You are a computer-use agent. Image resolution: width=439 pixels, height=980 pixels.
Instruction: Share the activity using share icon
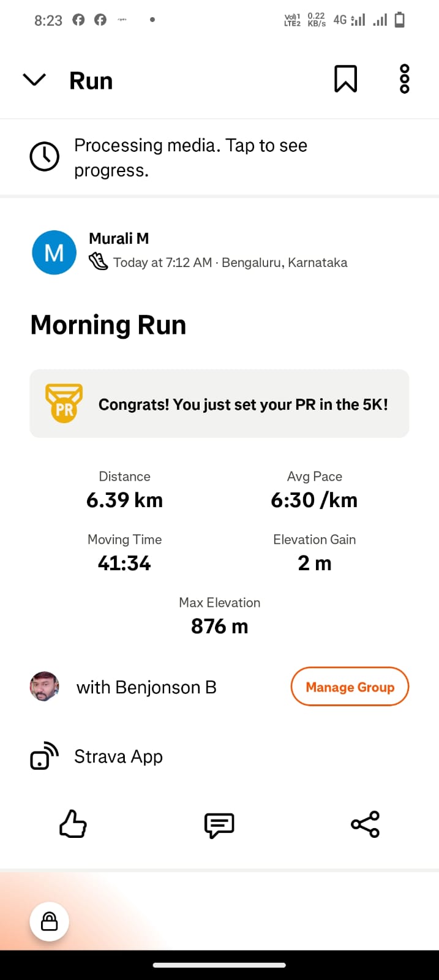pos(366,824)
